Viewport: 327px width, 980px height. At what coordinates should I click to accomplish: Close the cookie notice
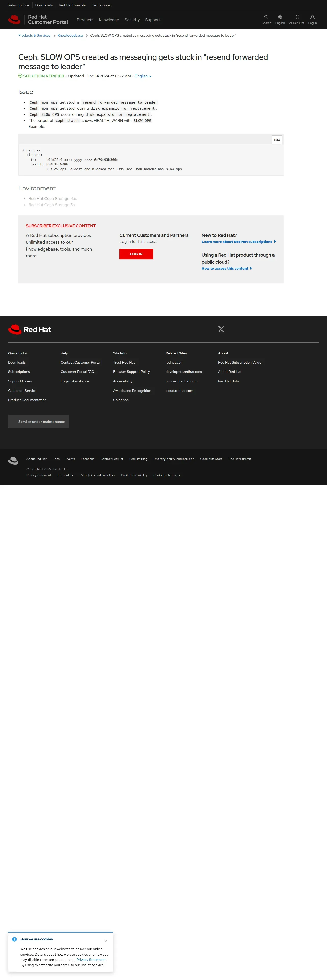click(x=105, y=941)
